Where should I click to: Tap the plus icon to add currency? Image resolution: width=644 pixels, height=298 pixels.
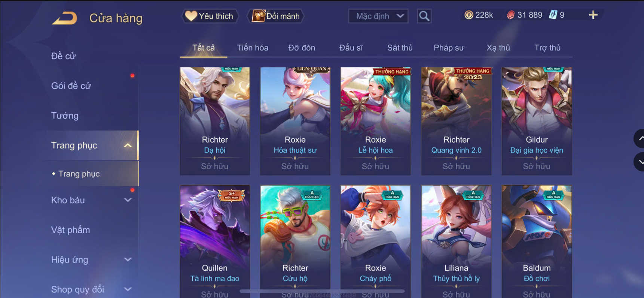593,15
